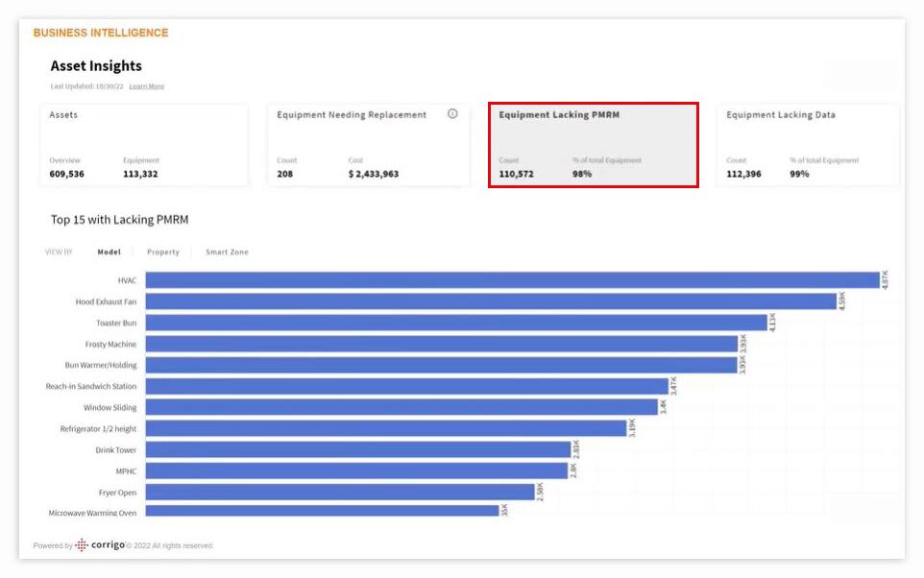Click the Fryer Open bar
This screenshot has height=578, width=924.
tap(341, 492)
